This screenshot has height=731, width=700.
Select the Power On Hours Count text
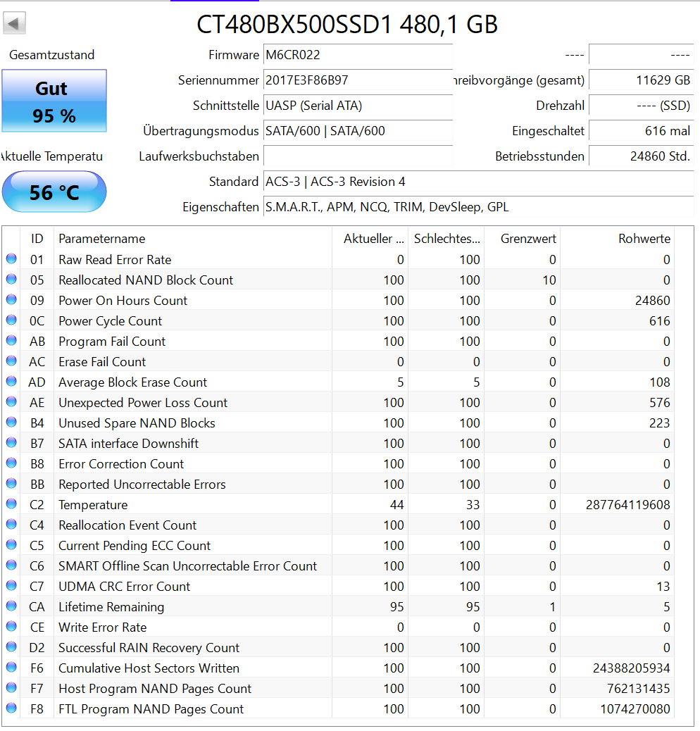coord(123,301)
